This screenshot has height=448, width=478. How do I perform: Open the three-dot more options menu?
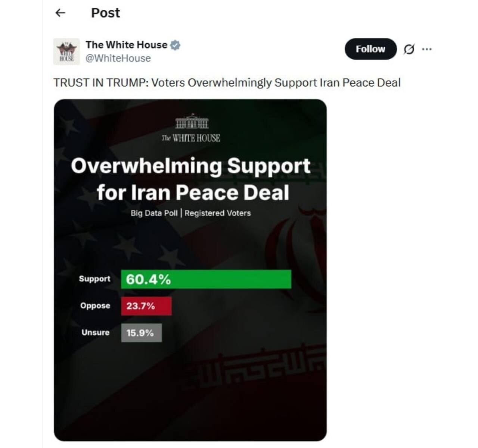click(426, 49)
